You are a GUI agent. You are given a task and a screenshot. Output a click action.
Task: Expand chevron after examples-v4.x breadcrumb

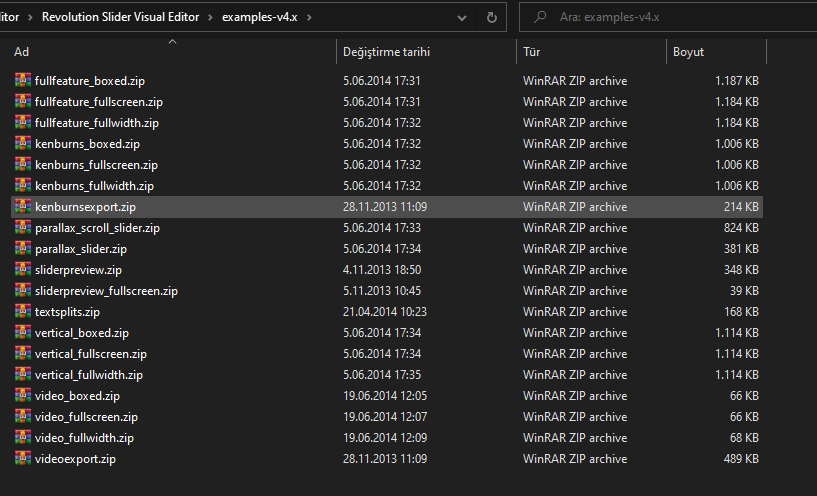(310, 17)
